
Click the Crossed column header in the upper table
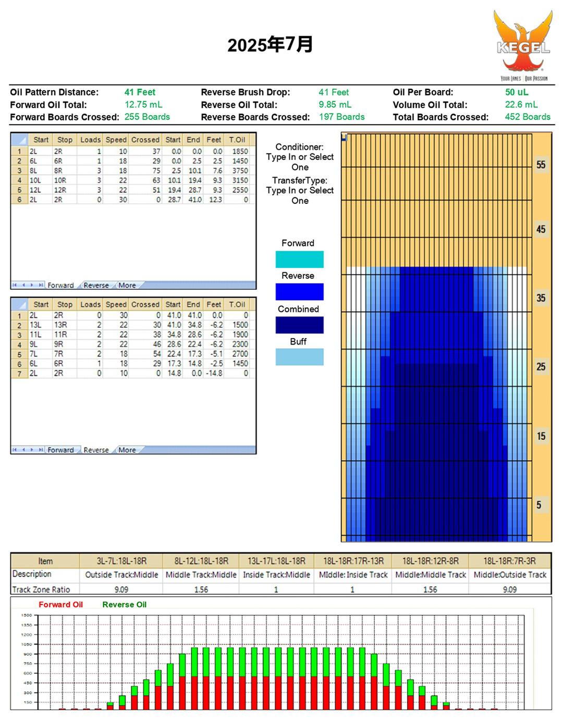[x=145, y=140]
